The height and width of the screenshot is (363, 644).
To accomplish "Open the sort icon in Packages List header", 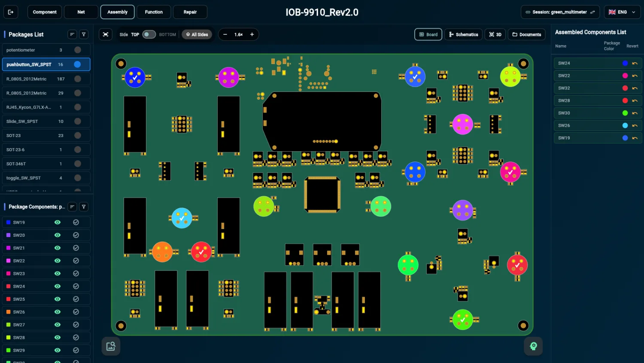I will coord(72,34).
